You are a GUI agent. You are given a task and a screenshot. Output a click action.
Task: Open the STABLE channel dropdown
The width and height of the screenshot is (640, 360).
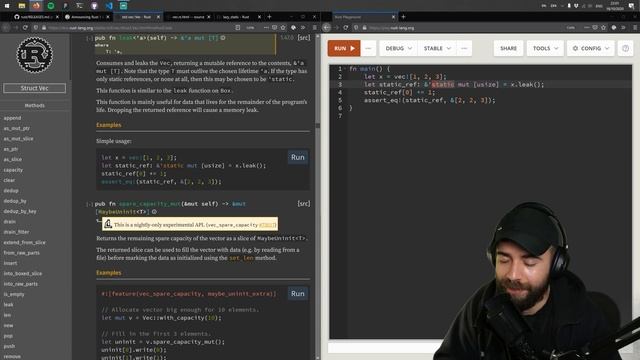[437, 48]
